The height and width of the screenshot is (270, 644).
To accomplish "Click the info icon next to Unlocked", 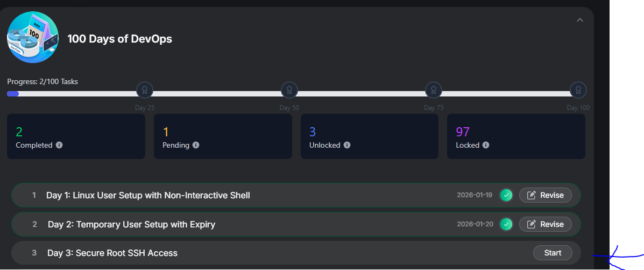I will click(x=347, y=145).
